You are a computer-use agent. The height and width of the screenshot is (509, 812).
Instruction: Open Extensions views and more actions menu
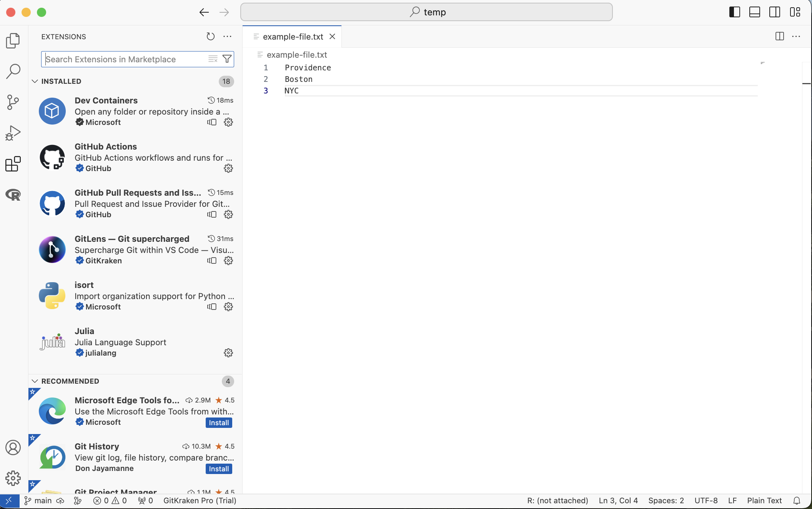click(227, 37)
